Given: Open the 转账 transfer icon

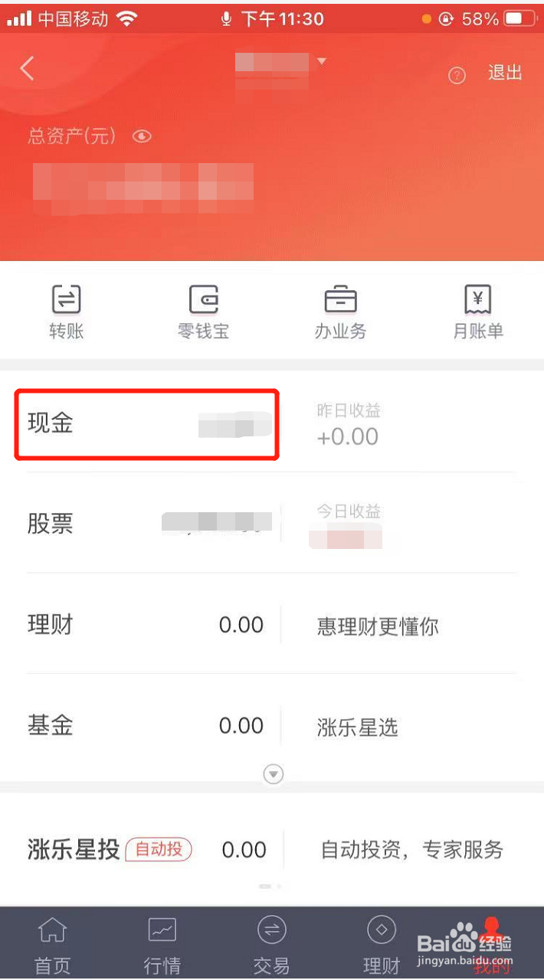Looking at the screenshot, I should point(66,299).
